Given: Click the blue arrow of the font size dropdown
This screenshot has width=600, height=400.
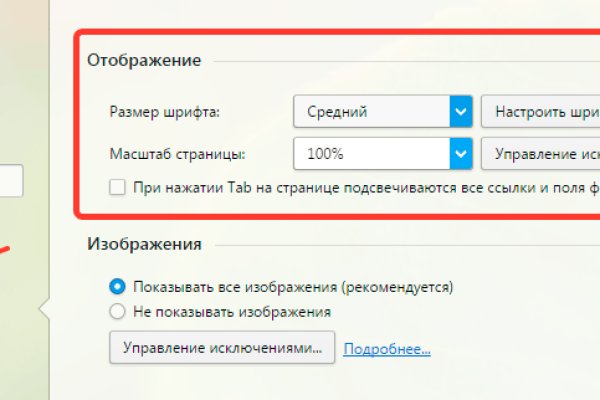Looking at the screenshot, I should point(460,112).
